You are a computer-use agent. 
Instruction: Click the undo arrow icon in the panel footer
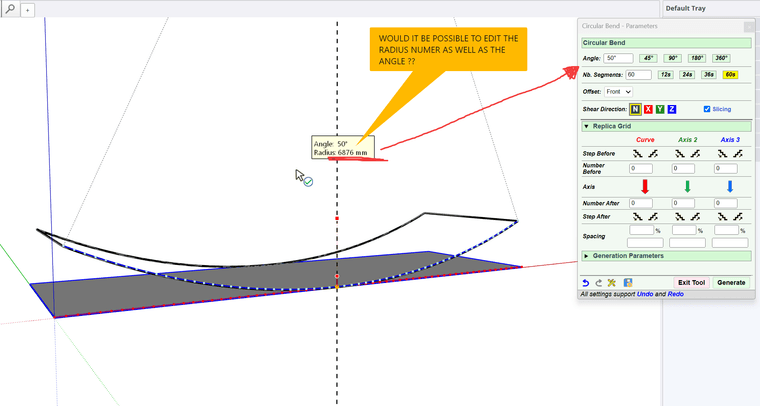[x=586, y=282]
